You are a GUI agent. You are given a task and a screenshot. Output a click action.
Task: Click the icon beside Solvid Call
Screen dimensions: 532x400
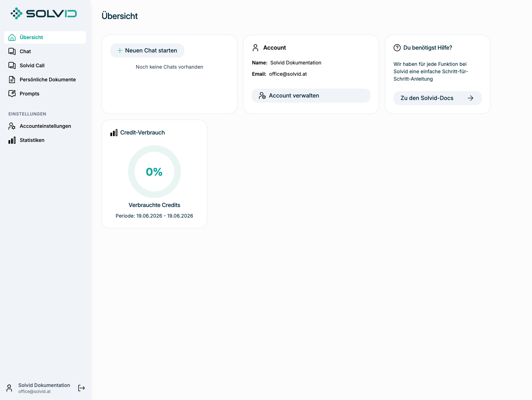coord(12,65)
